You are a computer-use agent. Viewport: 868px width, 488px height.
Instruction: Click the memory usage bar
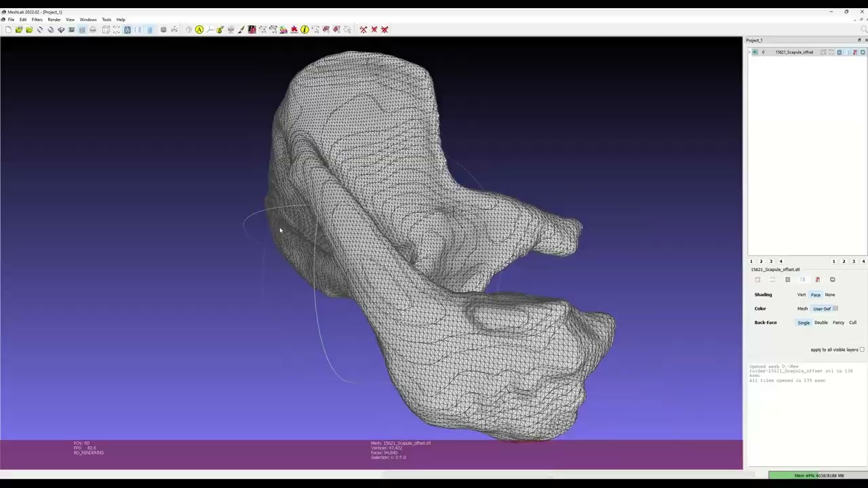(818, 476)
